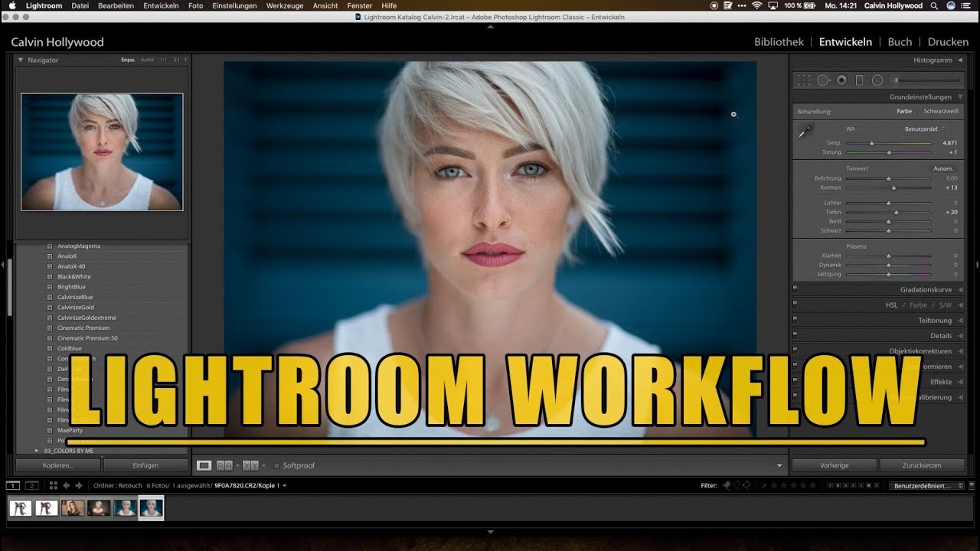Expand the 03_COLORS BY ME preset folder
This screenshot has height=551, width=980.
[x=36, y=451]
